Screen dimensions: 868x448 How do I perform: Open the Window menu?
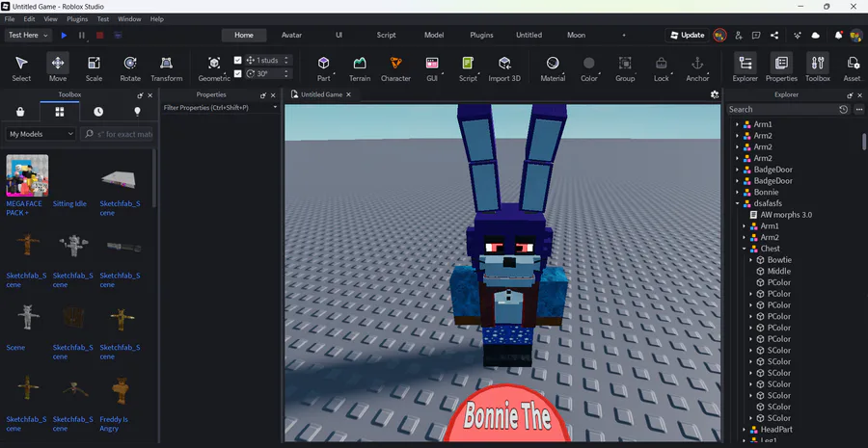129,19
